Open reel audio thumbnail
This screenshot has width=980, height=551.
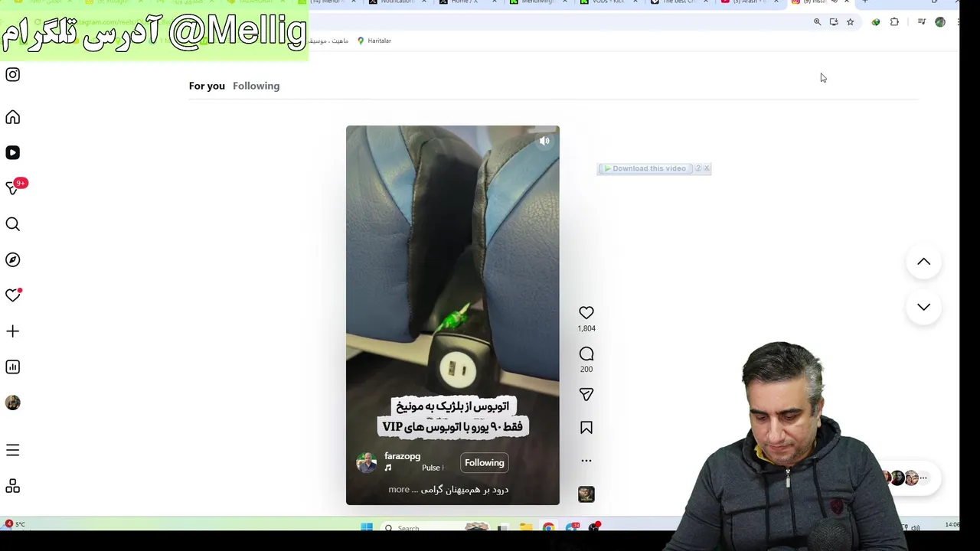[x=586, y=494]
